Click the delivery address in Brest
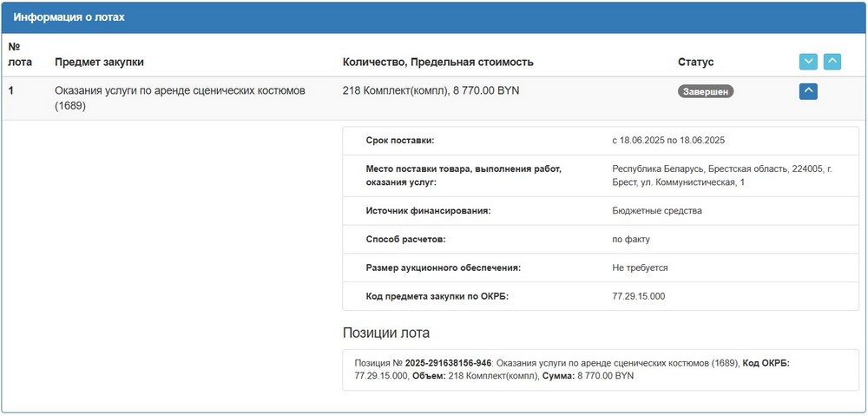The image size is (868, 416). click(721, 175)
